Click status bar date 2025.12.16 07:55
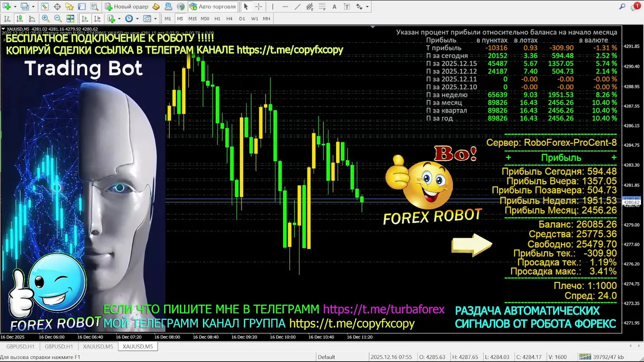Image resolution: width=644 pixels, height=362 pixels. coord(390,357)
